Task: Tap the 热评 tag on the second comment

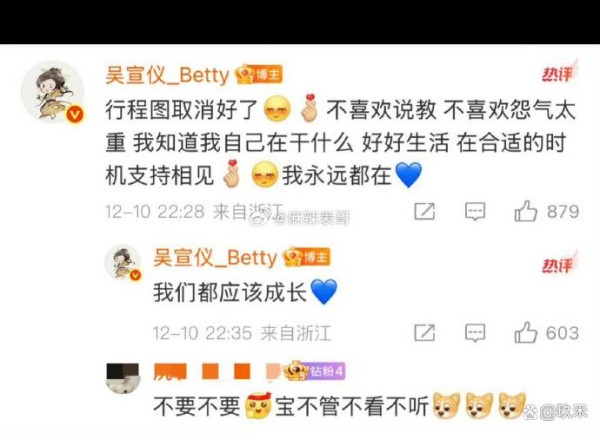Action: point(559,262)
